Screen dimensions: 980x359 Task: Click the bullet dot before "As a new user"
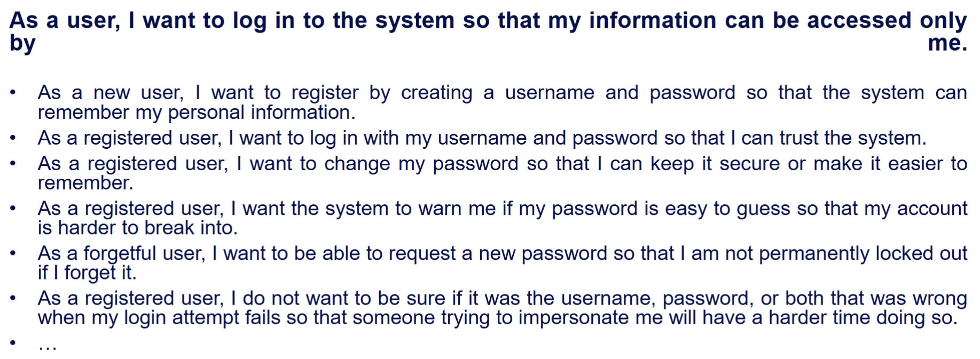13,93
